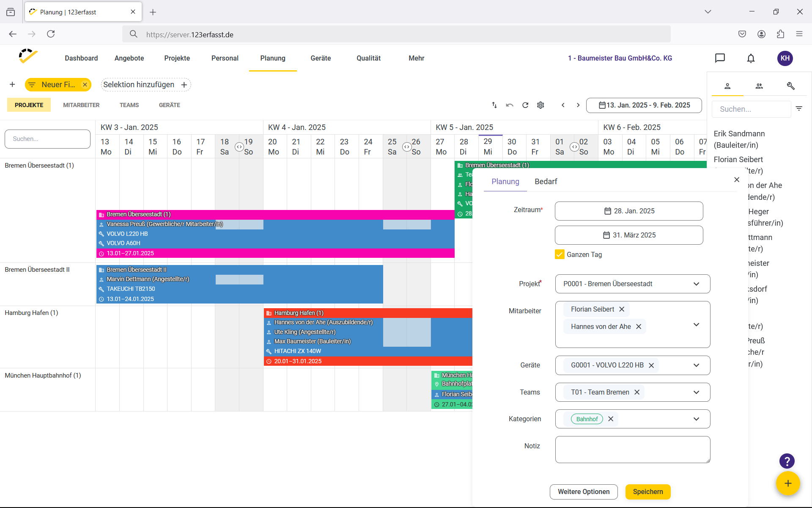Select the MITARBEITER tab above the timeline
Viewport: 812px width, 508px height.
click(x=81, y=105)
